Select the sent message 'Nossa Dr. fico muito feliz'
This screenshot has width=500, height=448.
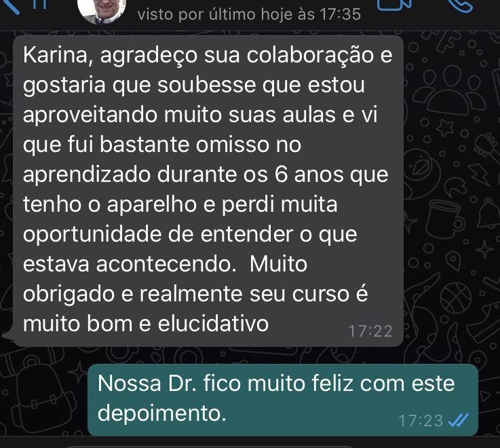pos(283,400)
